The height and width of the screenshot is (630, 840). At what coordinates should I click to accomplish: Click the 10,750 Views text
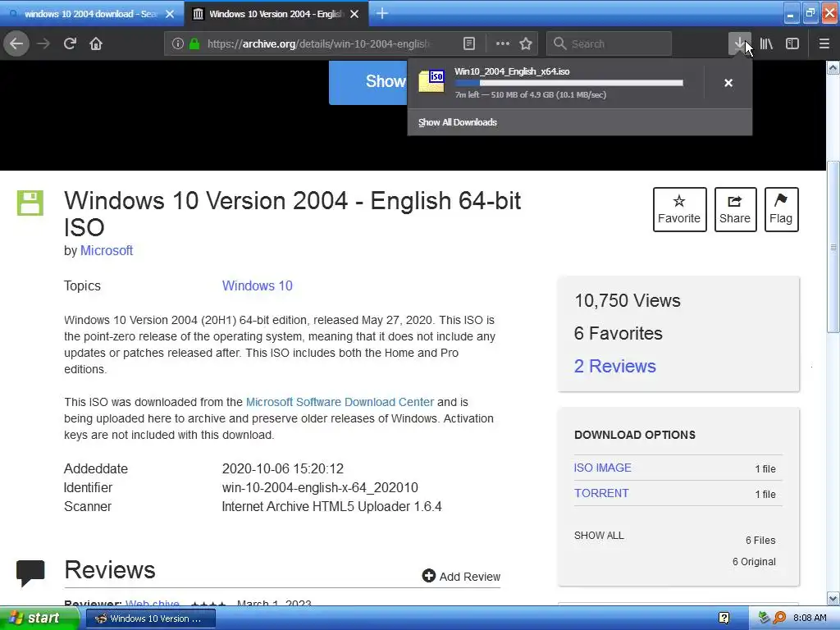pos(628,300)
